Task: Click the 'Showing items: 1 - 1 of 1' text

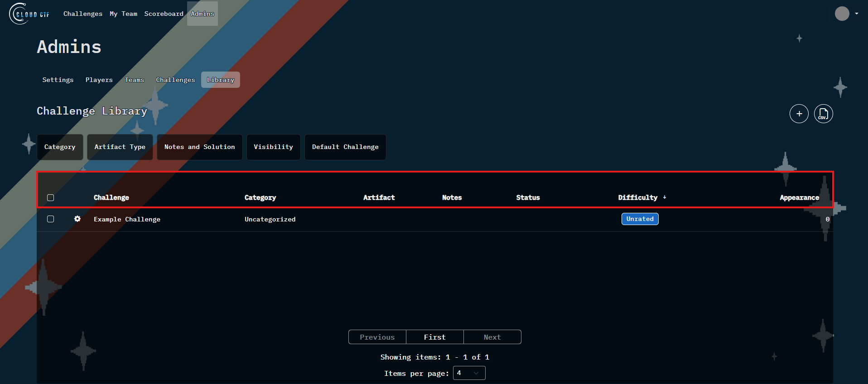Action: pos(434,357)
